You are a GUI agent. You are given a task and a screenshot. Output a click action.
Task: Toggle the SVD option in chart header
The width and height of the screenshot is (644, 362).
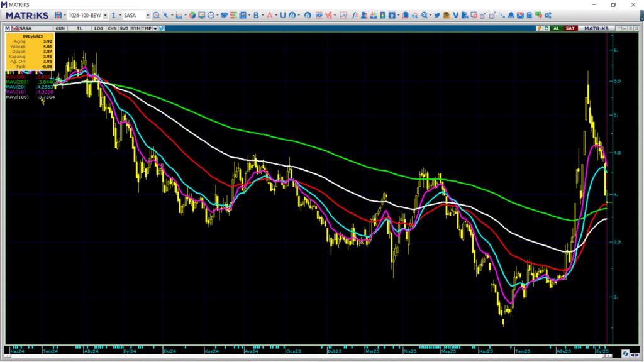(x=124, y=28)
